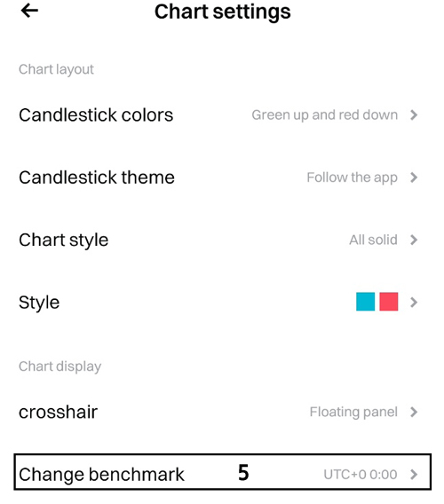Go back using the arrow icon
This screenshot has width=444, height=504.
(x=29, y=11)
